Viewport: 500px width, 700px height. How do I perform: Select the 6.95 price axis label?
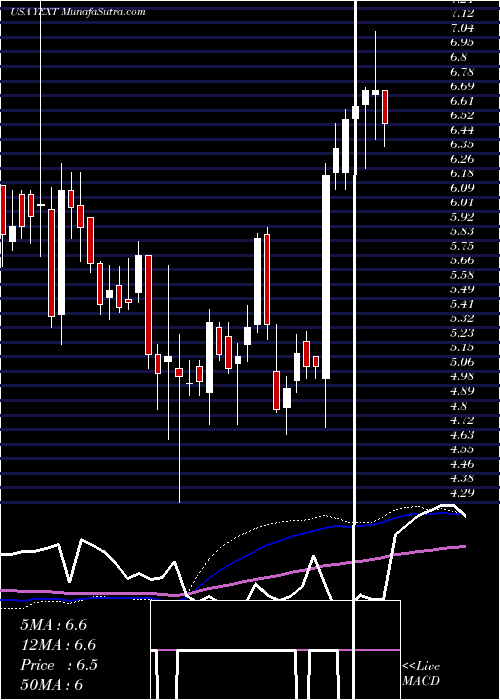click(462, 42)
